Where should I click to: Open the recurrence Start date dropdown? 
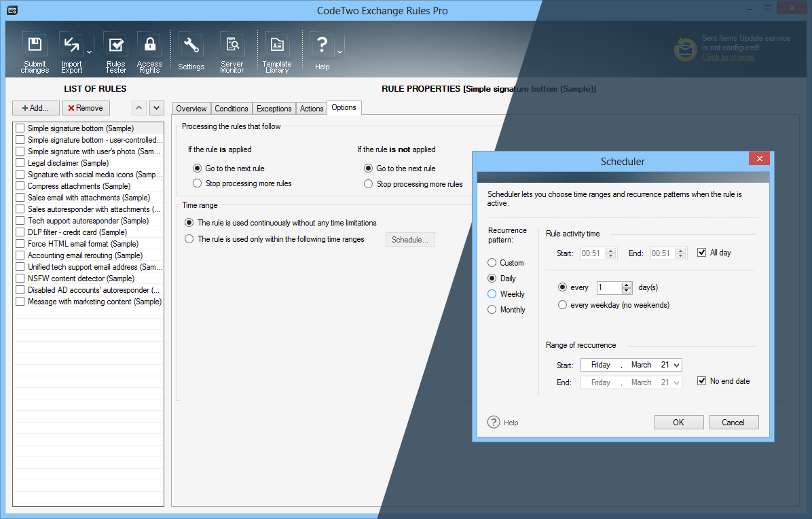coord(676,365)
